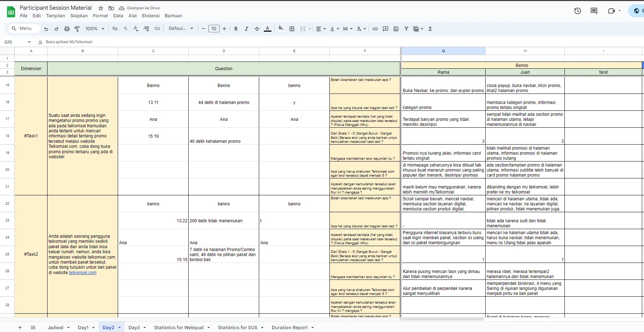Activate the paint format tool
Viewport: 644px width, 332px height.
77,29
